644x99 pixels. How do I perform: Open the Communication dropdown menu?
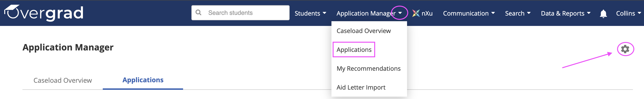[x=469, y=13]
